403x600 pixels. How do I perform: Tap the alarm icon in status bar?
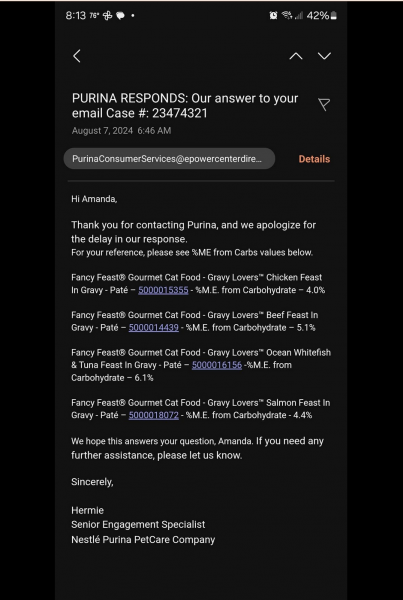click(273, 15)
